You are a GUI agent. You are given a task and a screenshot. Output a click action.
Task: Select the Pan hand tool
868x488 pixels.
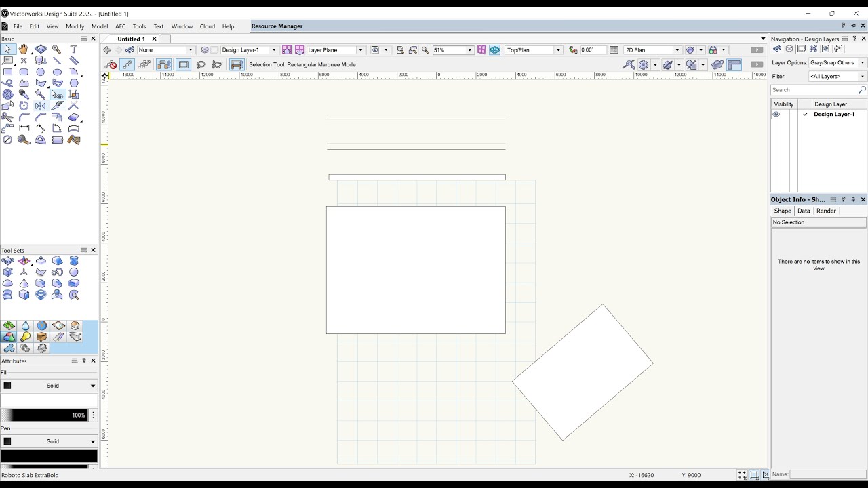tap(24, 49)
